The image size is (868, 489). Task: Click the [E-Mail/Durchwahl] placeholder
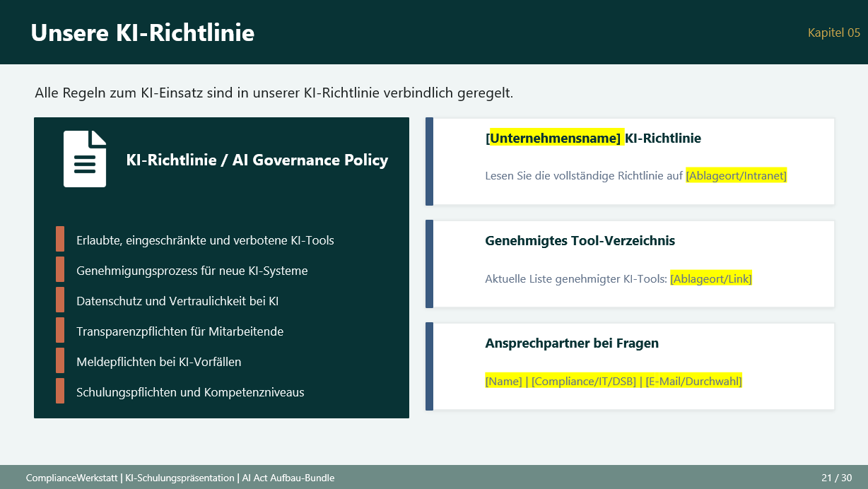tap(693, 381)
